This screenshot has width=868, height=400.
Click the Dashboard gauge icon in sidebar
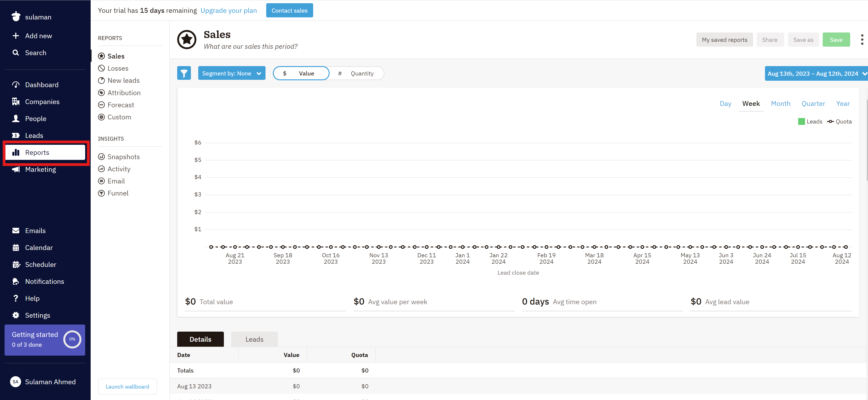tap(16, 85)
